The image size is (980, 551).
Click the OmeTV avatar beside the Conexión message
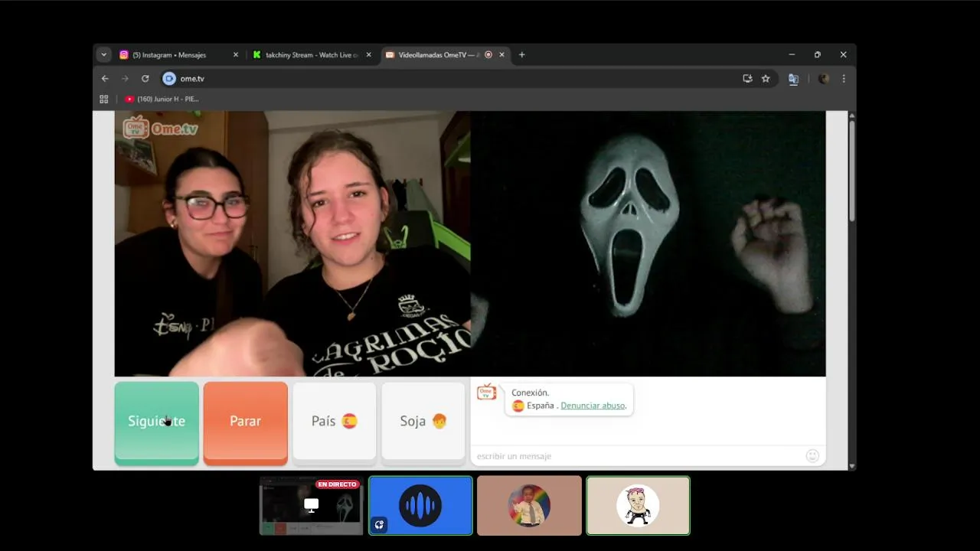[487, 393]
